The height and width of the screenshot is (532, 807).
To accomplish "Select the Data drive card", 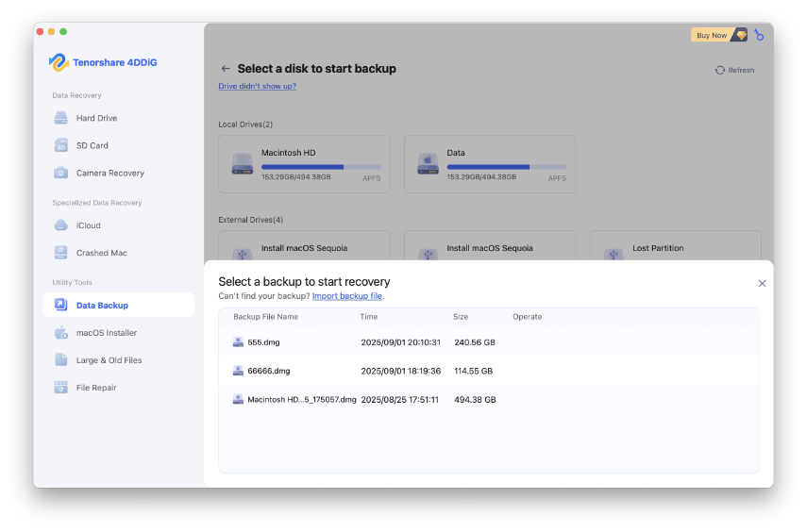I will click(x=490, y=164).
